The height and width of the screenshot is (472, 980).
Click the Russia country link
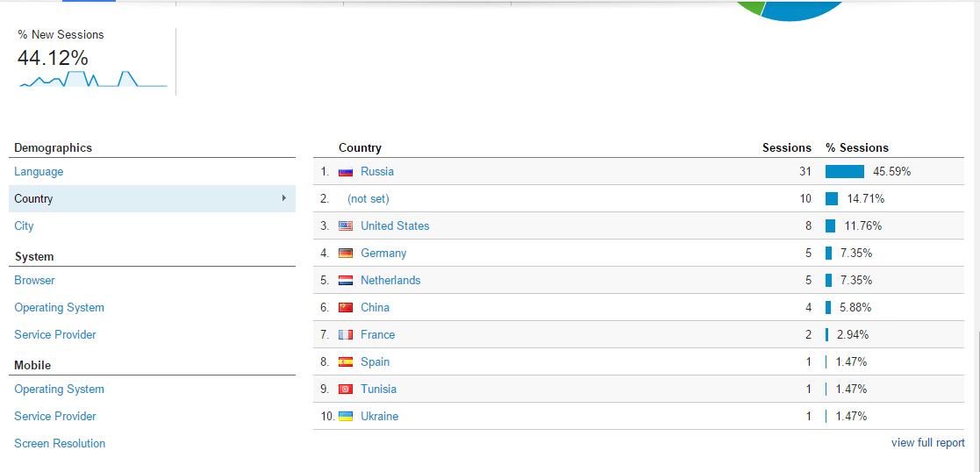[377, 171]
